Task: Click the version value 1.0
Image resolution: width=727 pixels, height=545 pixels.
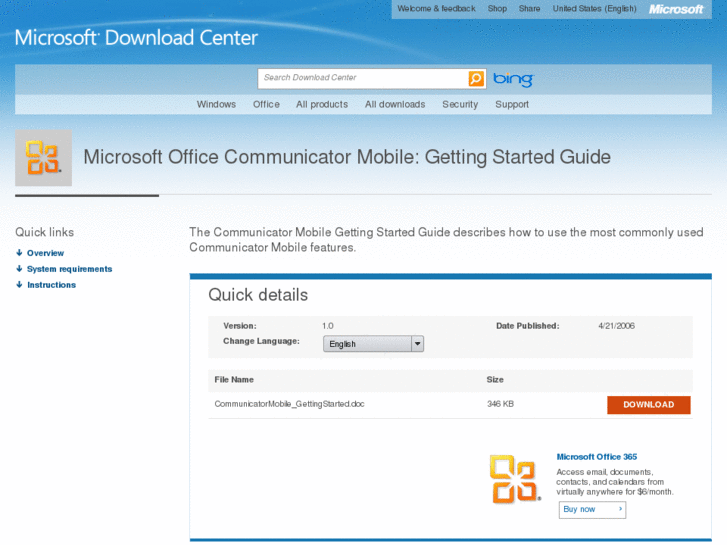Action: tap(328, 326)
